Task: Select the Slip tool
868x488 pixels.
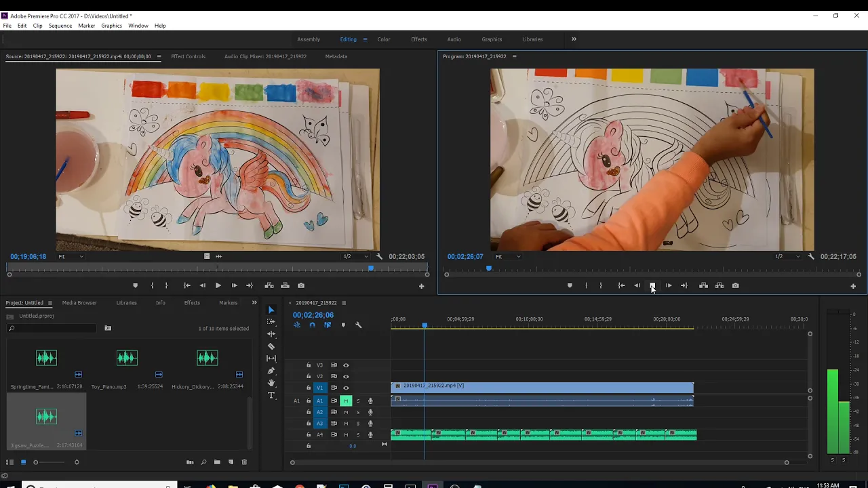Action: point(271,359)
